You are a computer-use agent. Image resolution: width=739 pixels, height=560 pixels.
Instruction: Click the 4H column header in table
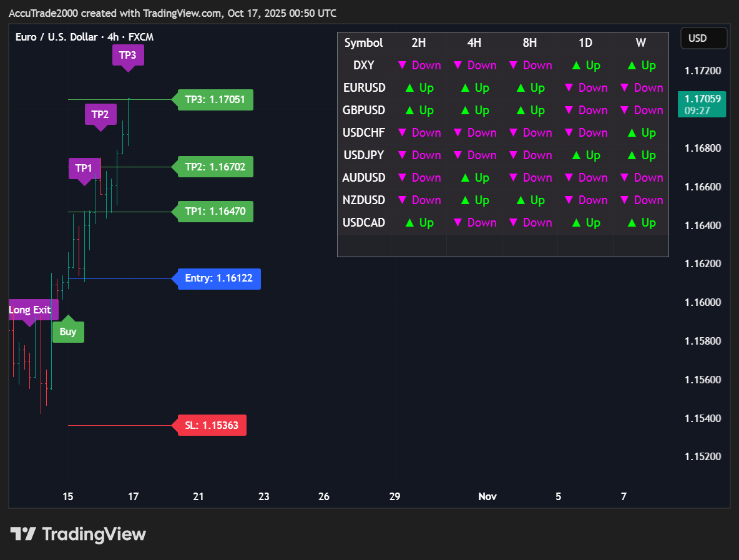(474, 43)
